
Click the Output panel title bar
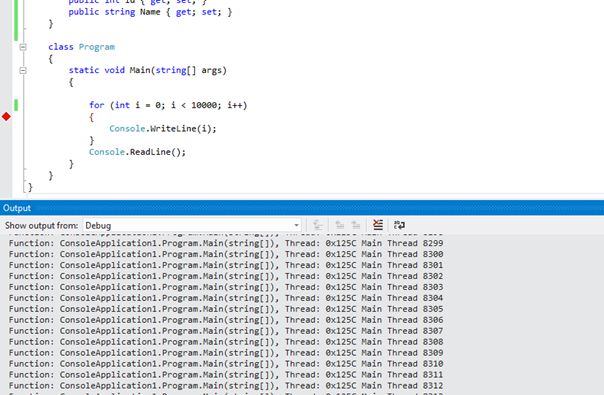click(302, 208)
